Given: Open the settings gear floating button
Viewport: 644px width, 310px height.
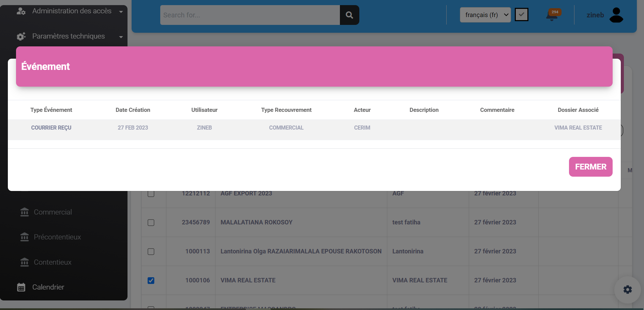Looking at the screenshot, I should tap(627, 290).
